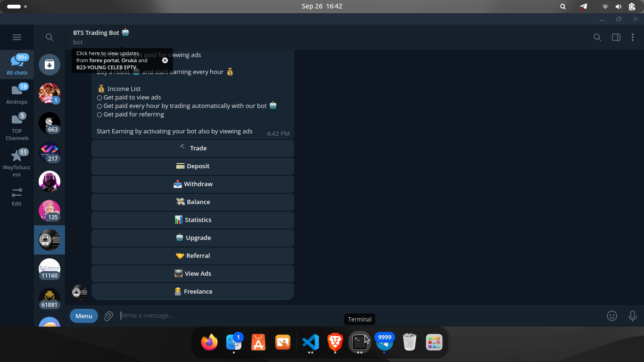Image resolution: width=644 pixels, height=362 pixels.
Task: Expand the bot Menu button
Action: click(84, 316)
